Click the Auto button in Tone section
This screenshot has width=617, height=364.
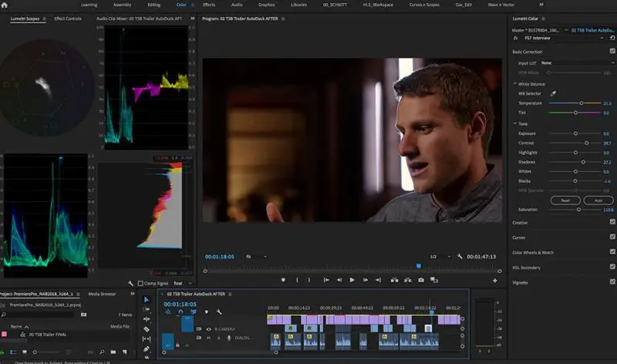[x=598, y=201]
